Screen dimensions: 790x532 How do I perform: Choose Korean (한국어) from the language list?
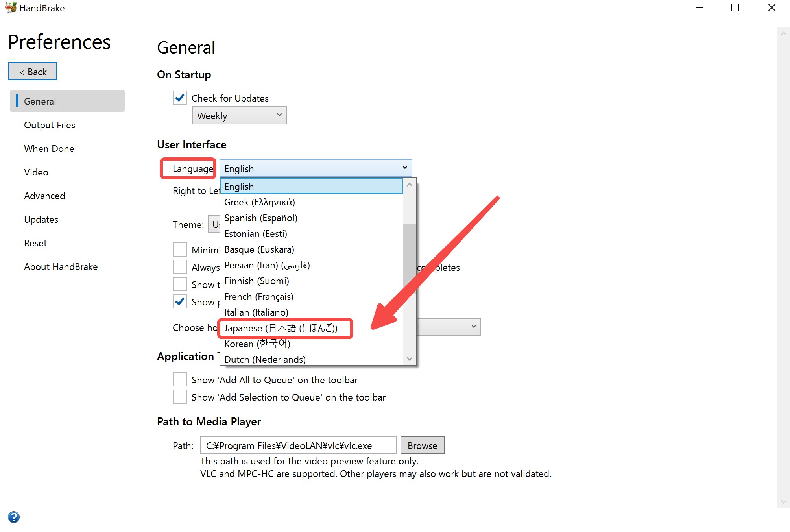tap(311, 344)
